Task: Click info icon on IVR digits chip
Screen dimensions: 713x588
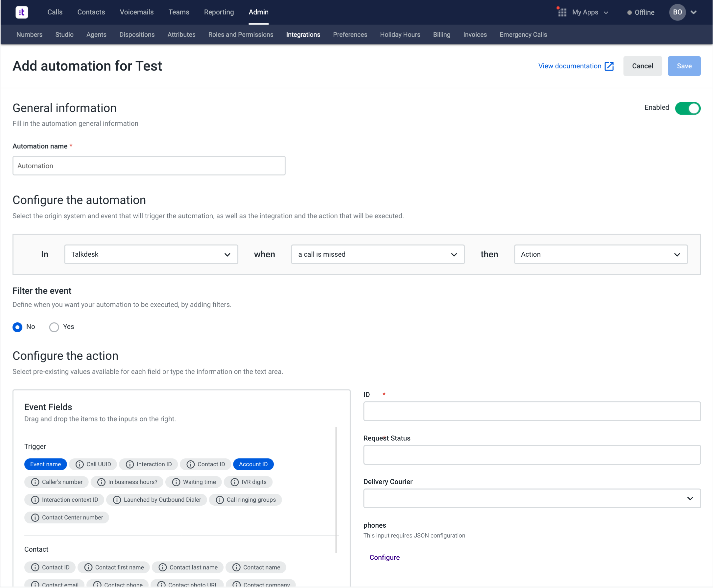Action: point(234,482)
